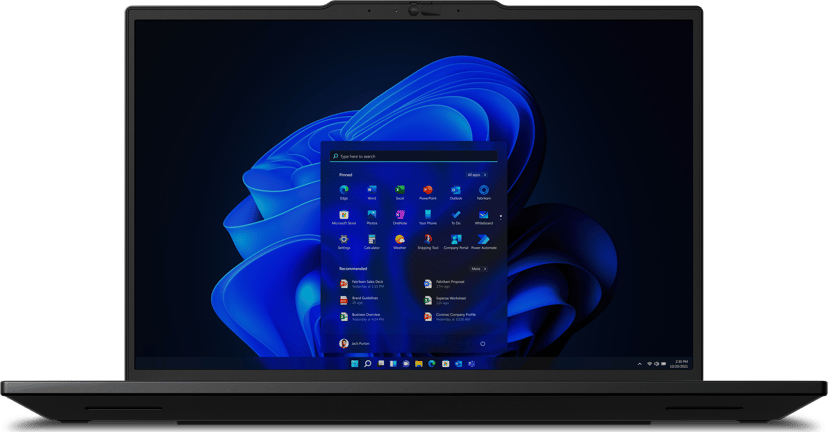Viewport: 828px width, 432px height.
Task: Open the Expense Worksheet recommended file
Action: [450, 300]
